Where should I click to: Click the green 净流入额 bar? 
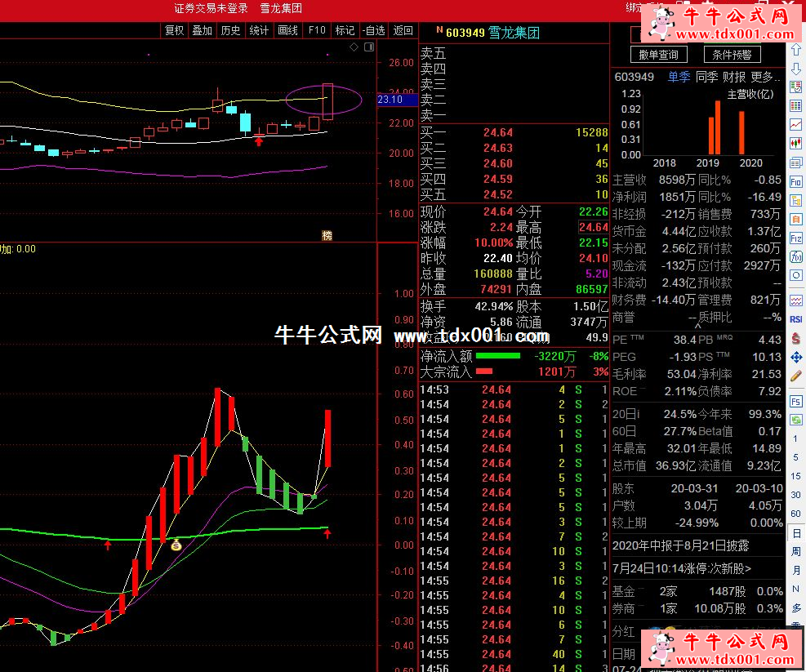click(x=498, y=356)
